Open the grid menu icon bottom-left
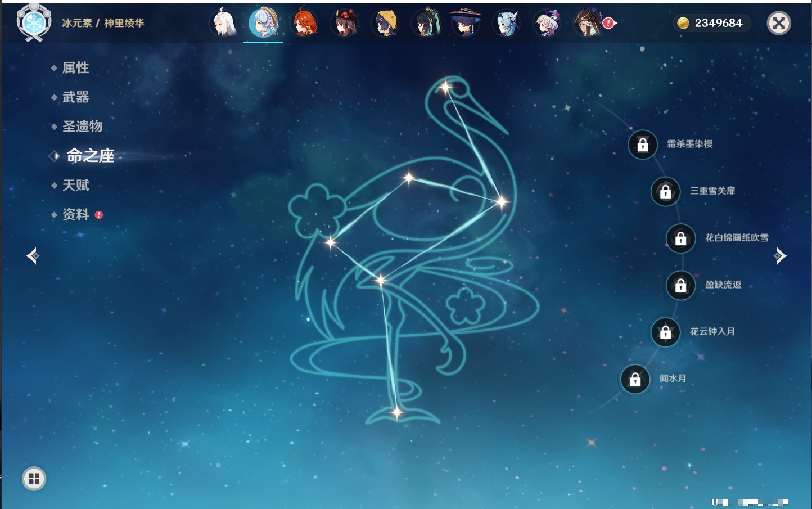The image size is (812, 509). [x=34, y=479]
